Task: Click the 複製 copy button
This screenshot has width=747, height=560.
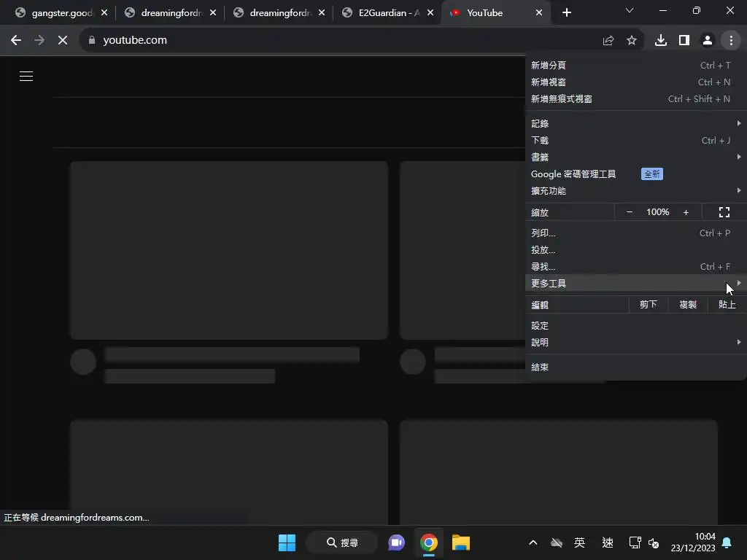Action: tap(688, 305)
